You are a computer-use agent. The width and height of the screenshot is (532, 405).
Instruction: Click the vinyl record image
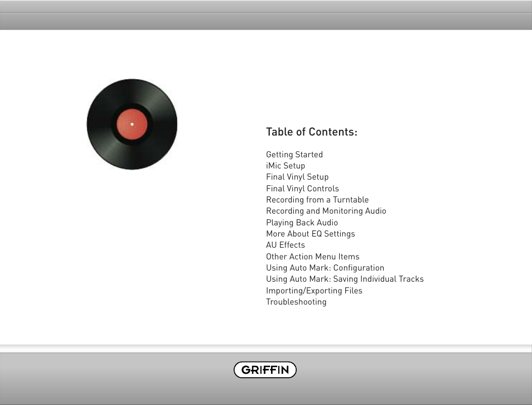point(132,124)
